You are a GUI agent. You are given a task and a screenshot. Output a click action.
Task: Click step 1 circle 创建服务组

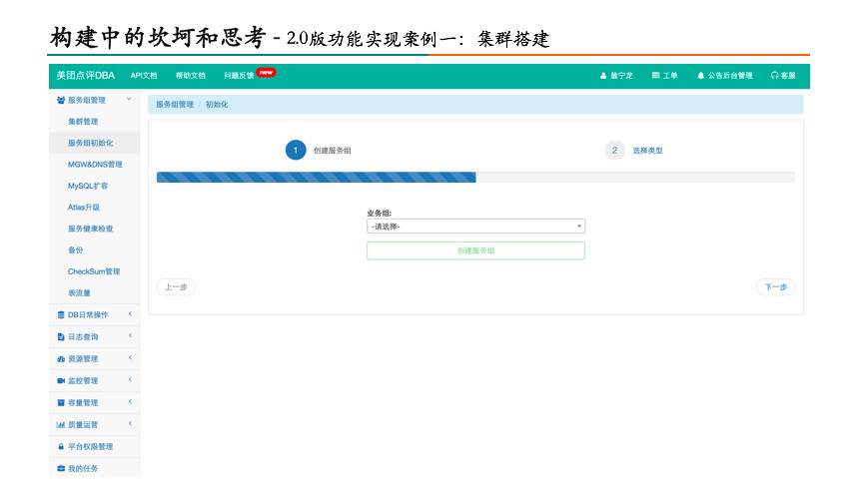click(296, 150)
